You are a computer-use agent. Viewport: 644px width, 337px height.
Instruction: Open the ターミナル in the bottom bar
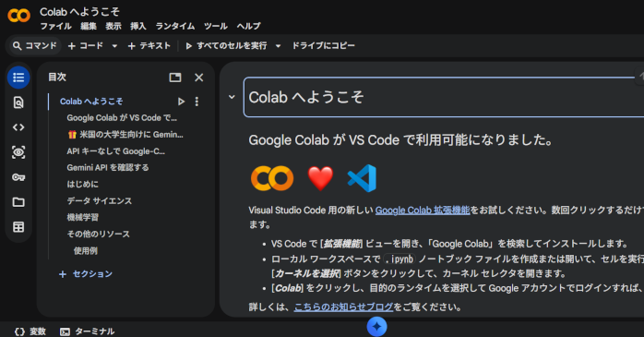point(87,331)
